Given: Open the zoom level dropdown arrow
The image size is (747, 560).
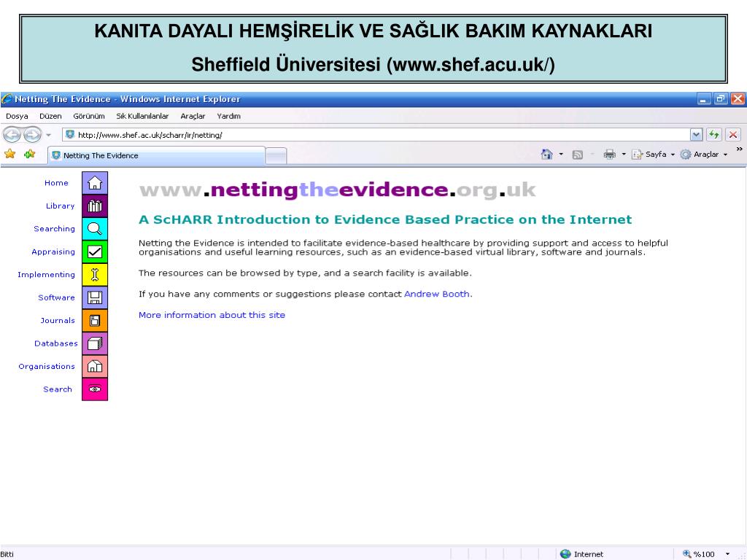Looking at the screenshot, I should [727, 554].
